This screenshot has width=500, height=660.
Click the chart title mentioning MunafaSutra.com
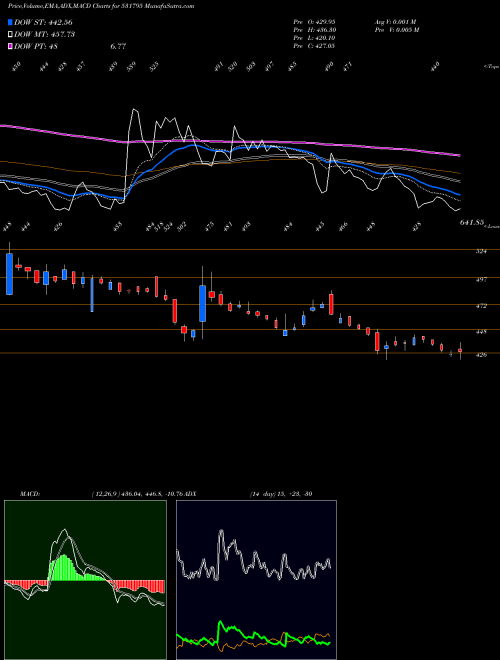(x=101, y=6)
